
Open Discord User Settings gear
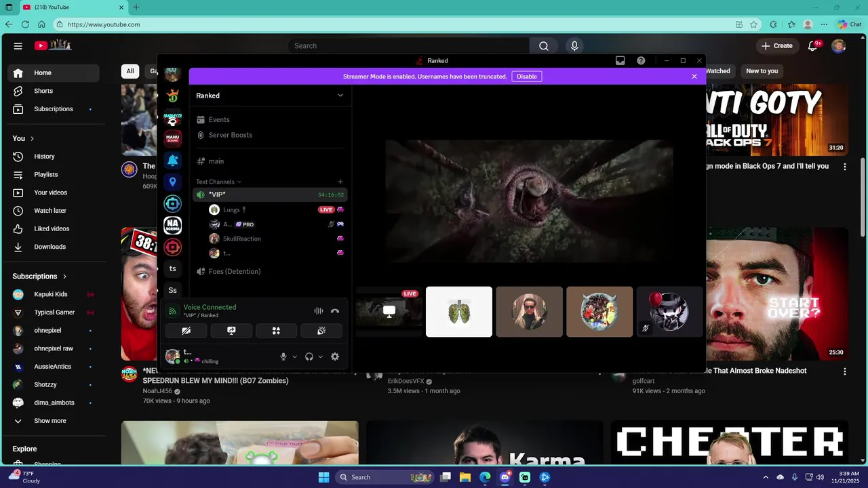[335, 357]
